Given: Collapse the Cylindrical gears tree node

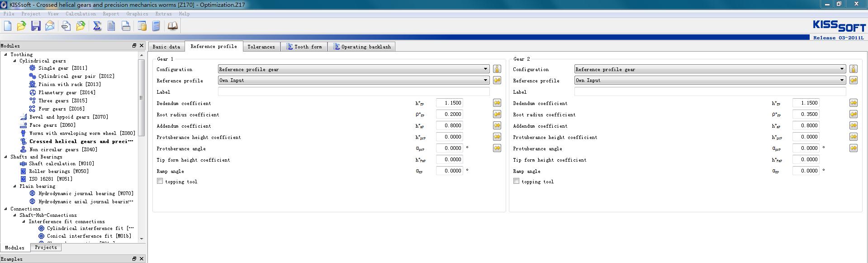Looking at the screenshot, I should pyautogui.click(x=14, y=61).
